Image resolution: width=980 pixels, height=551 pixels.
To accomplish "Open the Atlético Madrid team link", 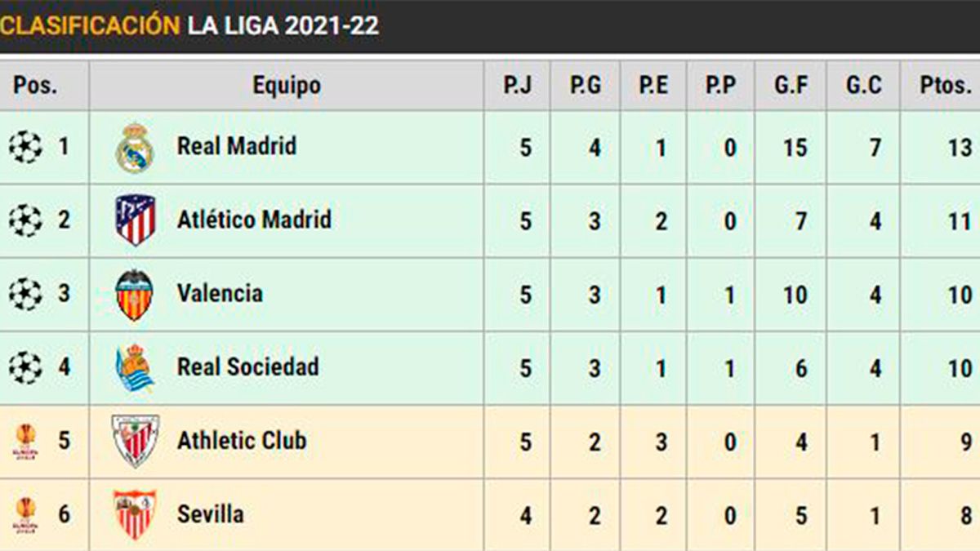I will [254, 220].
